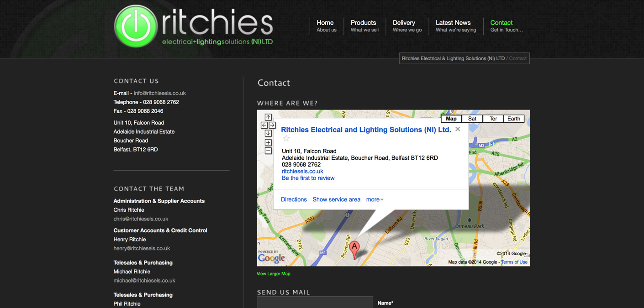Click the Name input field

(315, 303)
